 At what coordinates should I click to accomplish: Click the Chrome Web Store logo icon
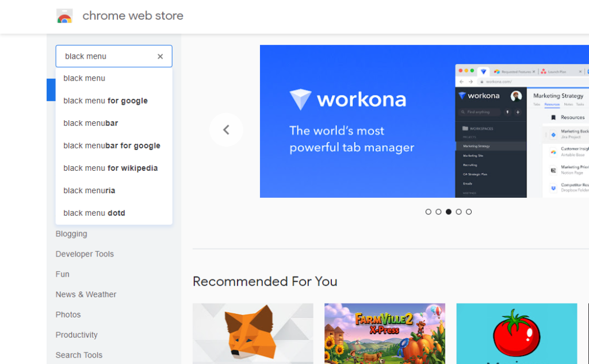(64, 16)
